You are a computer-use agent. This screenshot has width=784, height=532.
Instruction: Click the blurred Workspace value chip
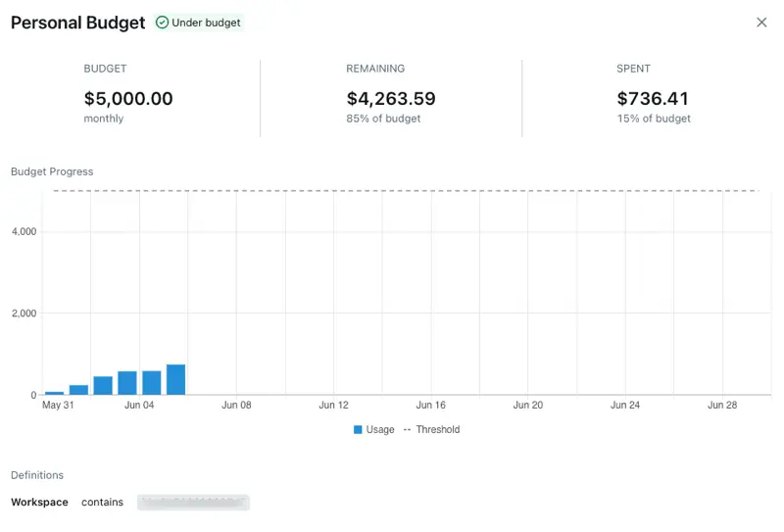[193, 503]
